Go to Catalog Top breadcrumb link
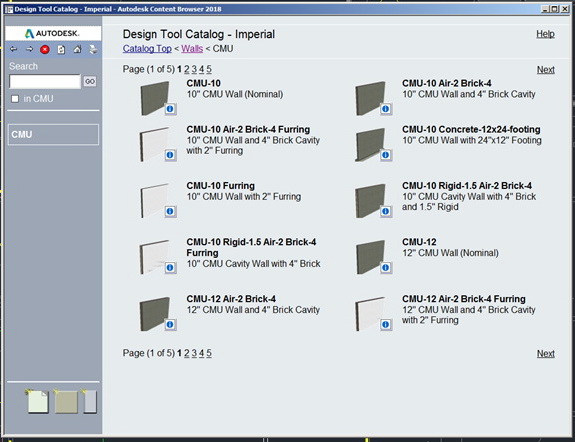Screen dimensions: 575x442 point(147,49)
